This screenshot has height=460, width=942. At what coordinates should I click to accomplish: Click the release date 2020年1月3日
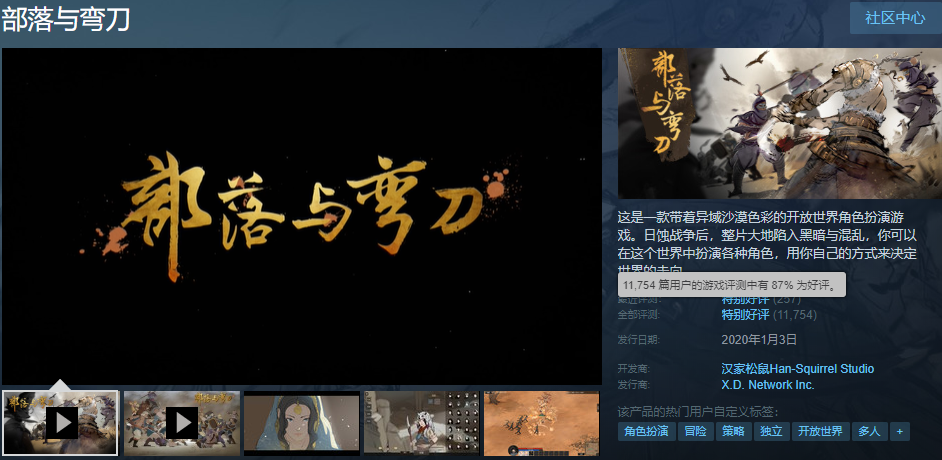coord(759,340)
